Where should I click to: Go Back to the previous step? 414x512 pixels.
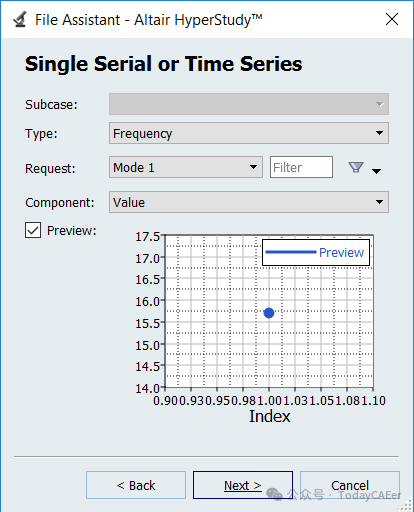136,485
